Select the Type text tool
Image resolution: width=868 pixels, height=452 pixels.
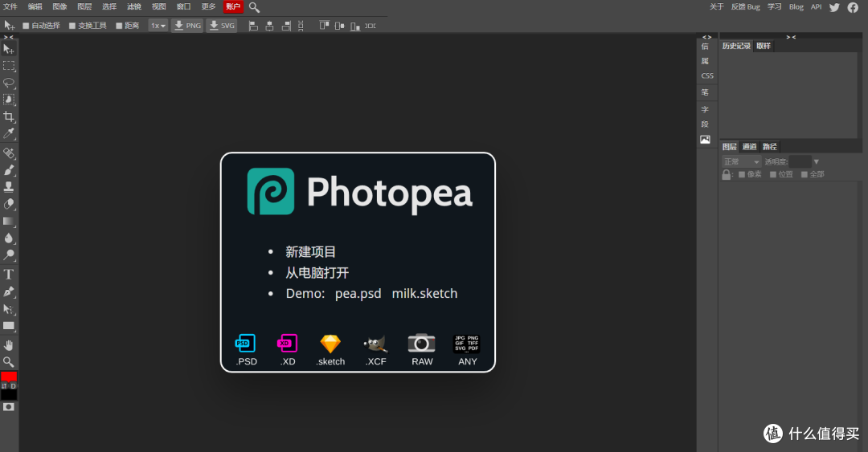click(8, 275)
